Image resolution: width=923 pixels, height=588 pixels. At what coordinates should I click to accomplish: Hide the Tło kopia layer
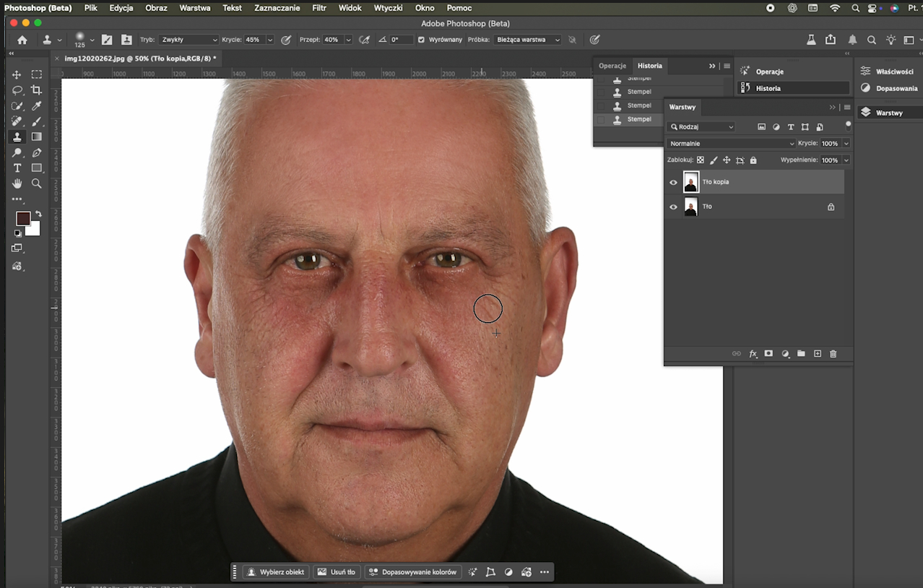point(673,182)
